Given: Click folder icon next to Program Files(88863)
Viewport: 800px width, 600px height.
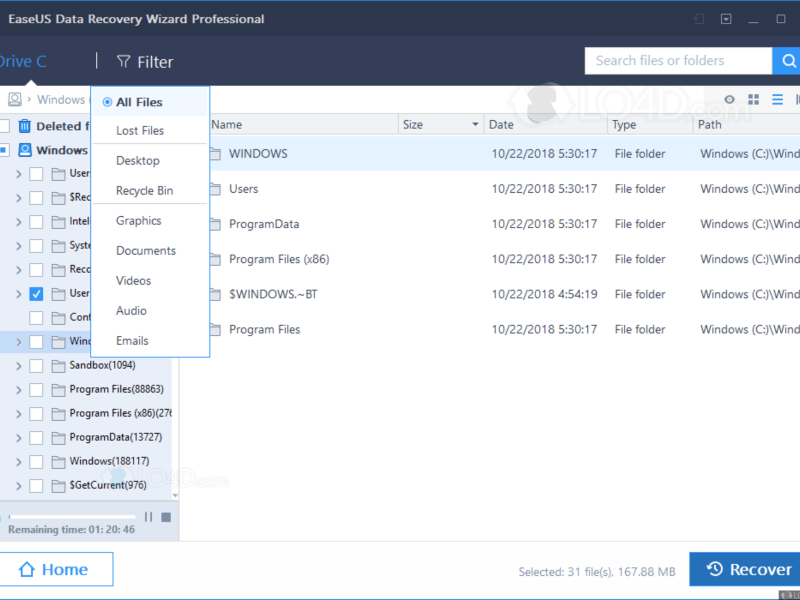Looking at the screenshot, I should pyautogui.click(x=58, y=390).
